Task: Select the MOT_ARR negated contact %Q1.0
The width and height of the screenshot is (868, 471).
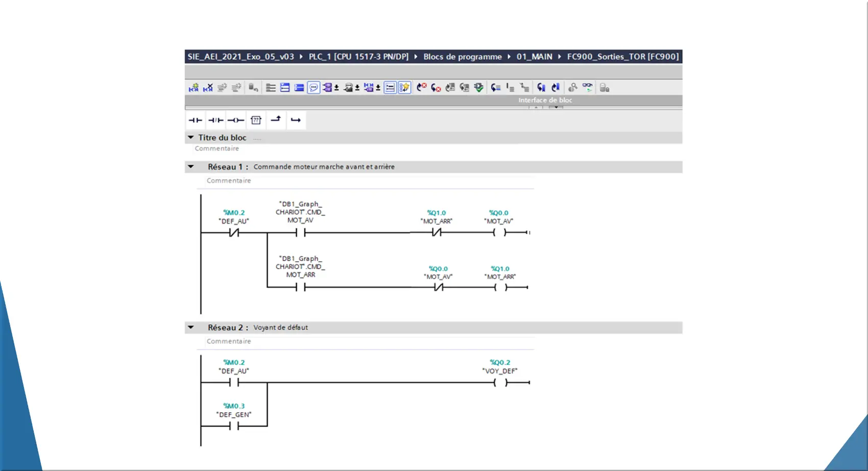Action: (x=437, y=233)
